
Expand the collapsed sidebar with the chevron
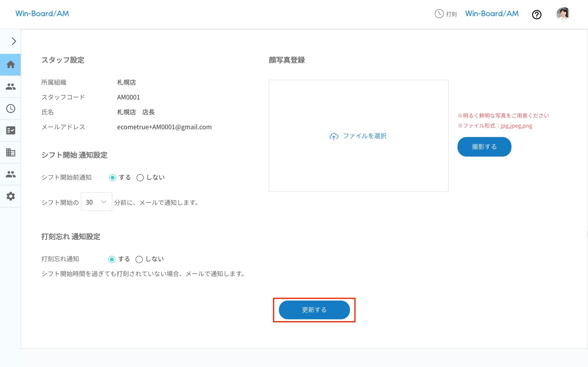pyautogui.click(x=13, y=41)
